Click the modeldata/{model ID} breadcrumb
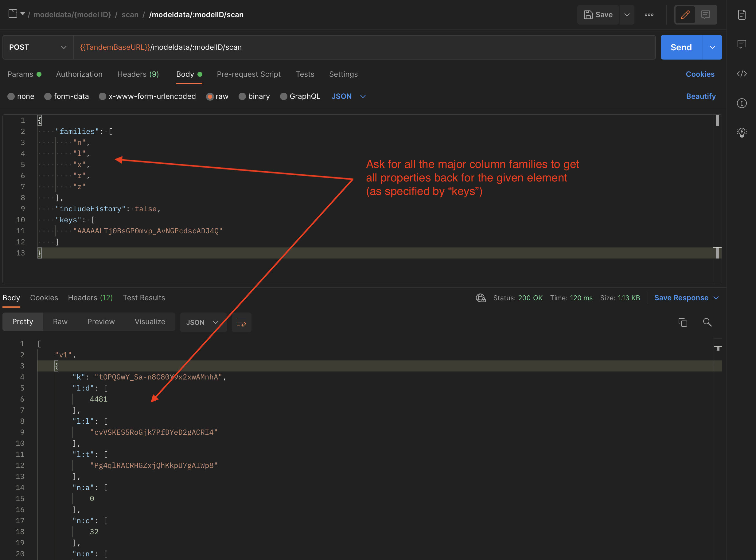The height and width of the screenshot is (560, 756). [x=72, y=14]
